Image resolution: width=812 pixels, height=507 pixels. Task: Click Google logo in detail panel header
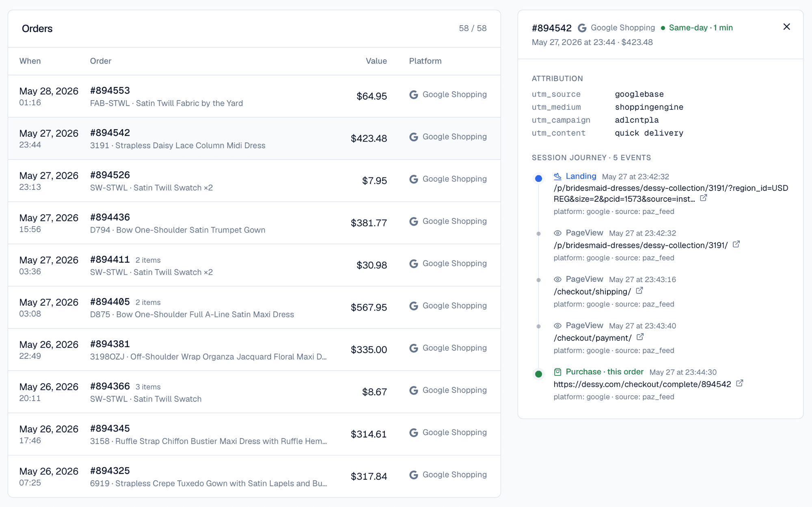582,28
